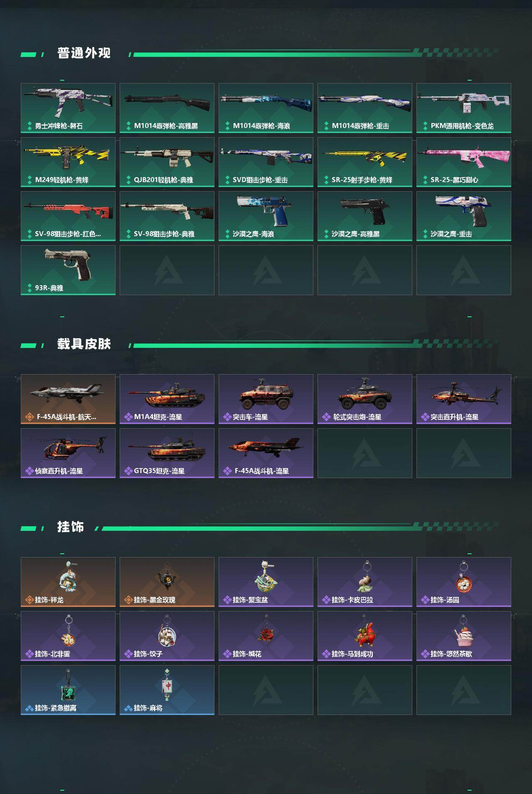532x794 pixels.
Task: Open the 挂饰-麻将 mahjong tile charm
Action: (x=167, y=690)
